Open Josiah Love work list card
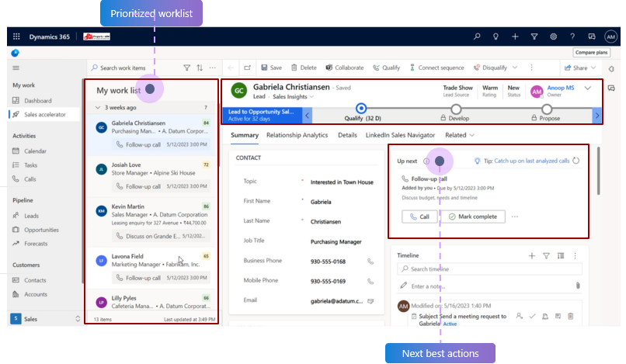 [x=151, y=175]
